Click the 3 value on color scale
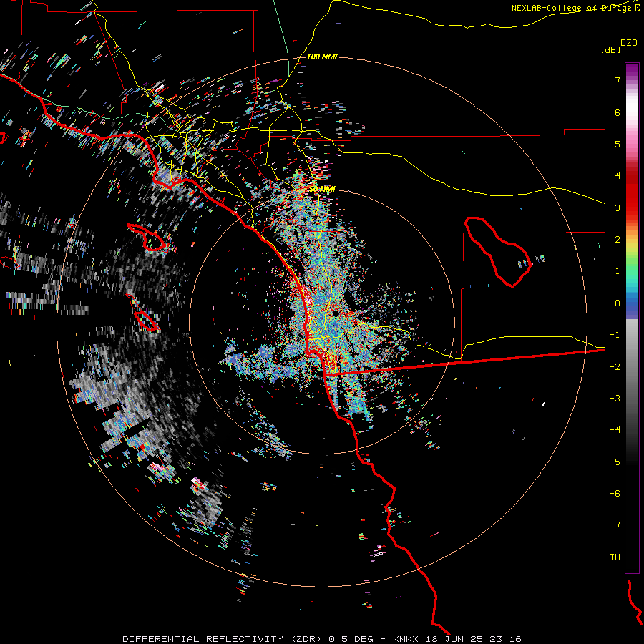The image size is (644, 644). [618, 208]
